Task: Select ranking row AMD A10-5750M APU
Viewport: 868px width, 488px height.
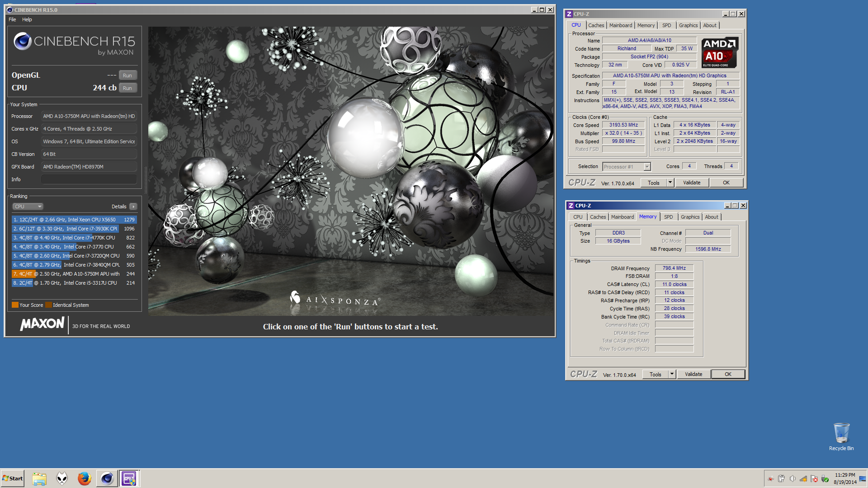Action: (x=74, y=274)
